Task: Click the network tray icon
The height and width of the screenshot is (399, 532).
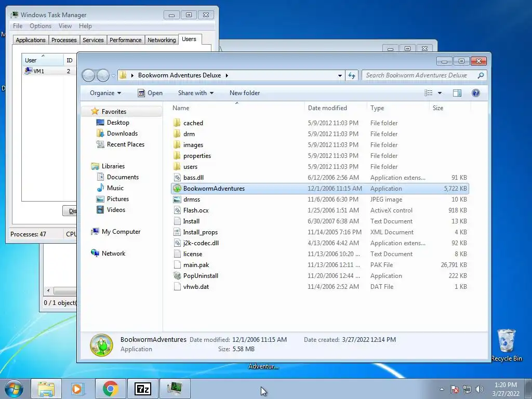Action: [467, 389]
